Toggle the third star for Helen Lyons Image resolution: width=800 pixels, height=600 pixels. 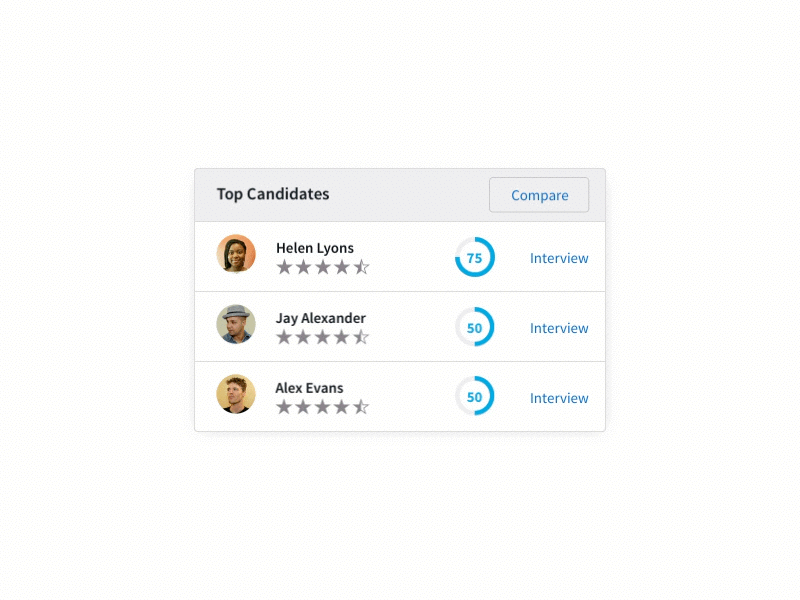click(322, 267)
